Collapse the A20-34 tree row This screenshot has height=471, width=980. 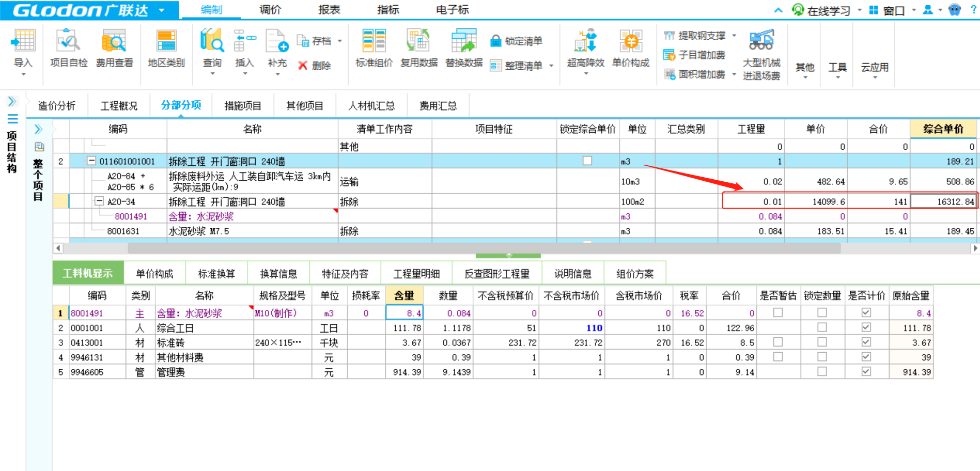(x=99, y=201)
